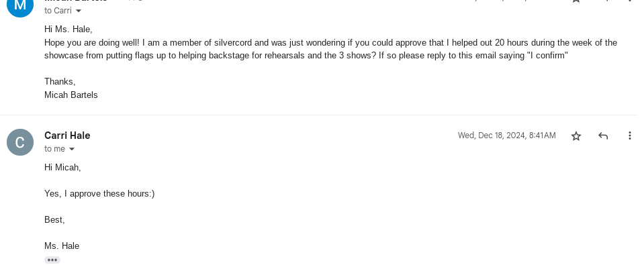Click the 'Thanks,' closing line
644x265 pixels.
coord(60,82)
